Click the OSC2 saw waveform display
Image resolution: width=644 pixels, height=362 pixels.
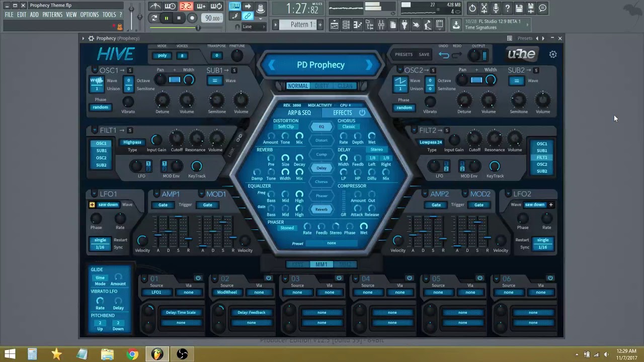tap(400, 80)
